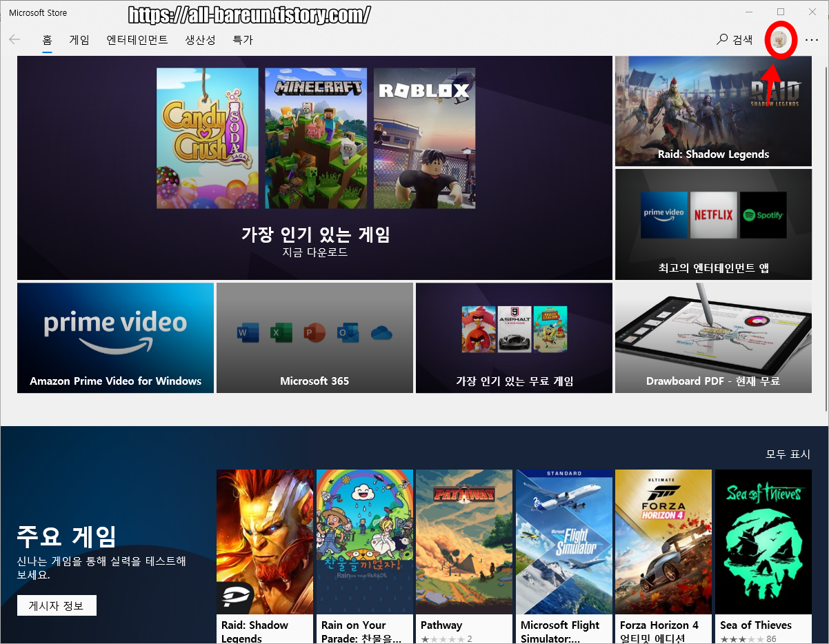Click the Word icon in Microsoft 365 tile
829x644 pixels.
click(x=247, y=334)
